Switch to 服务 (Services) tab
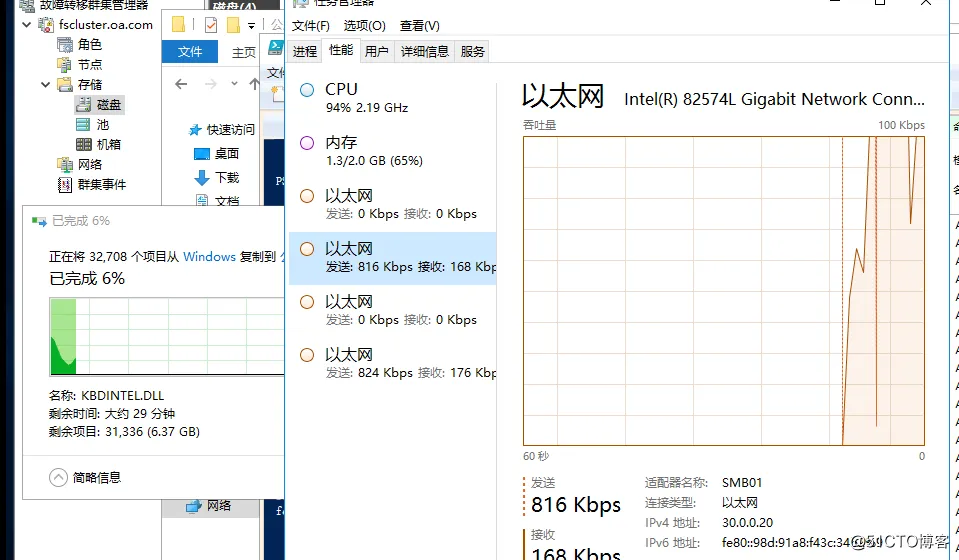Screen dimensions: 959x560 click(x=472, y=51)
